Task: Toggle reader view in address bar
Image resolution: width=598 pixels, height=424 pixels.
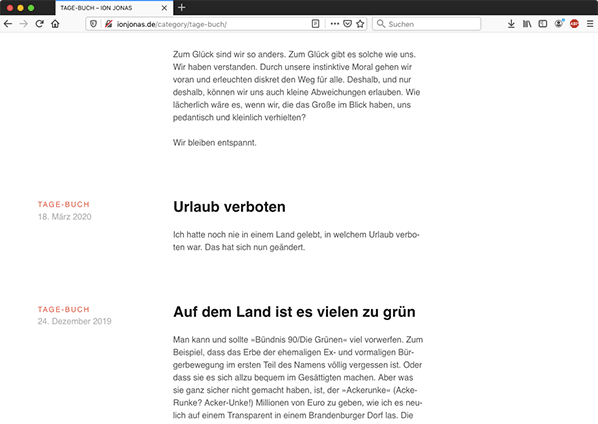Action: [315, 24]
